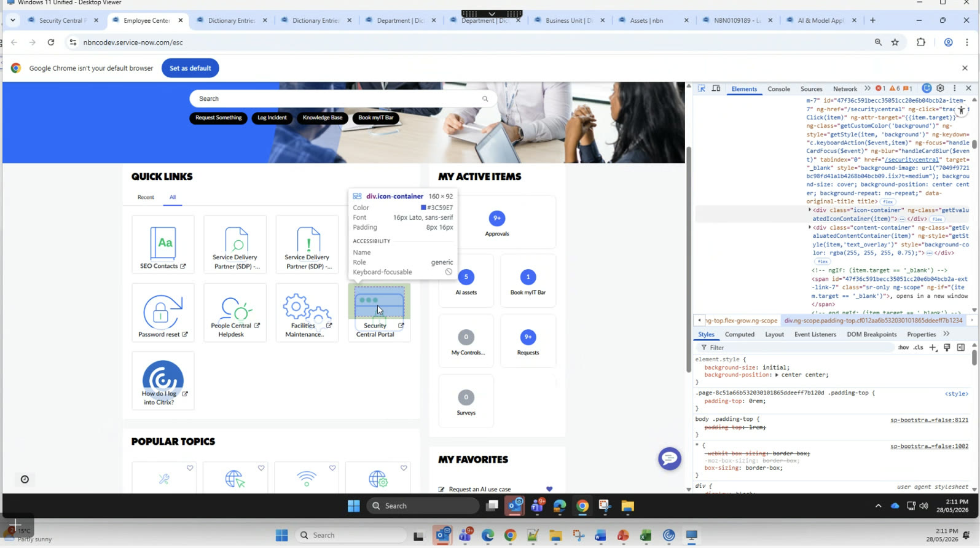The height and width of the screenshot is (548, 980).
Task: Toggle the .cls class editor
Action: (x=918, y=348)
